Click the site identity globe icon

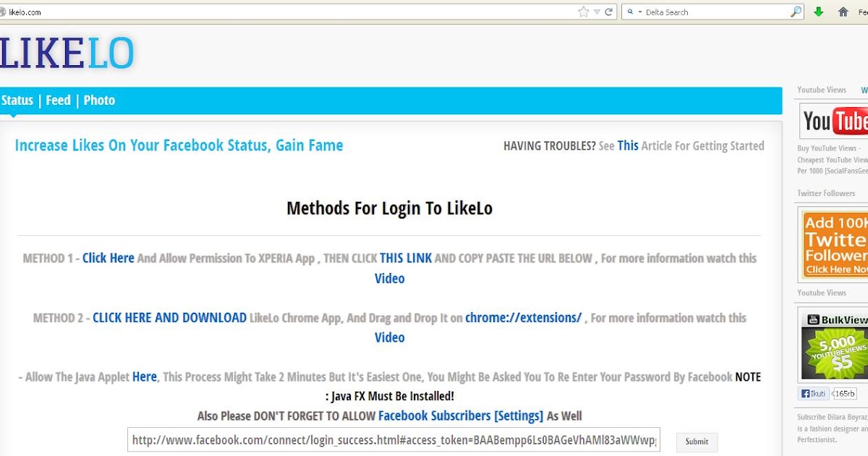coord(4,12)
